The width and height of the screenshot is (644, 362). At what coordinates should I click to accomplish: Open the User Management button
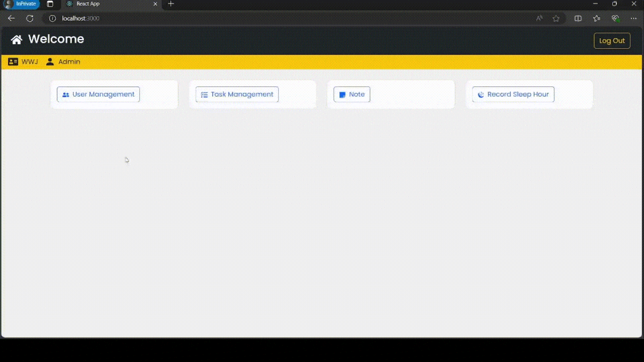(x=98, y=95)
